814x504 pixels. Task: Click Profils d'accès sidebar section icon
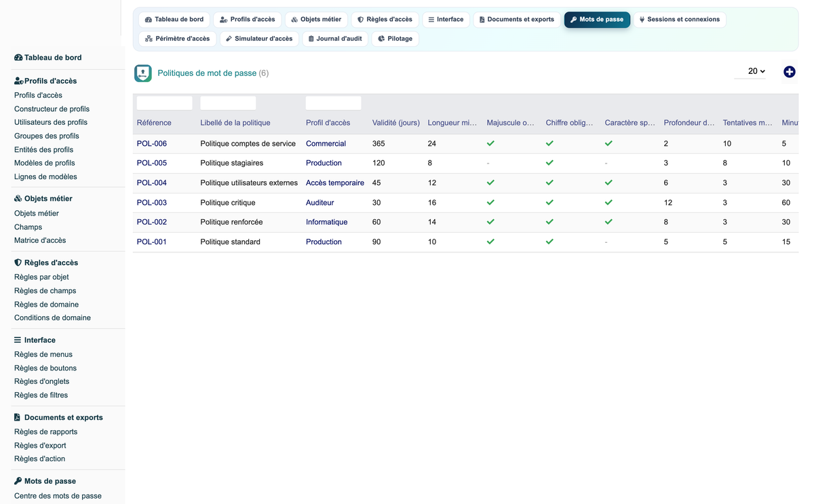19,81
